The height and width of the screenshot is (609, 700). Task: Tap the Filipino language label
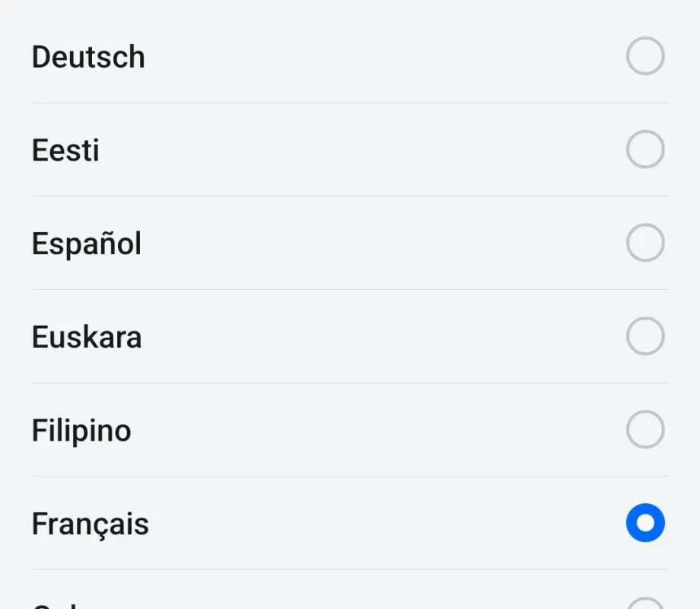tap(81, 431)
